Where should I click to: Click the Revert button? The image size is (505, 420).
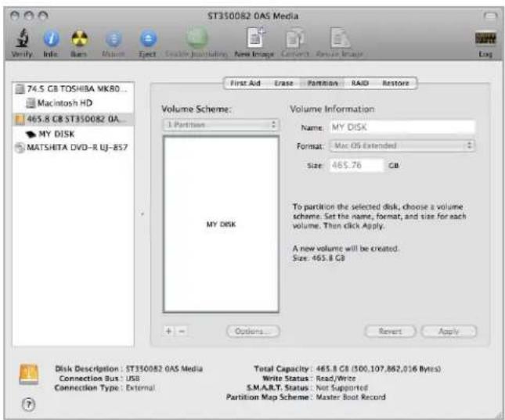click(390, 331)
